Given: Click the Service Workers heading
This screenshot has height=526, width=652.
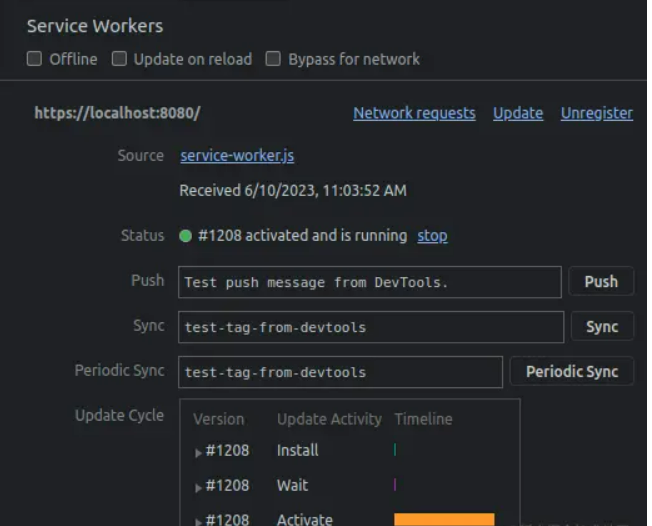Looking at the screenshot, I should point(95,26).
